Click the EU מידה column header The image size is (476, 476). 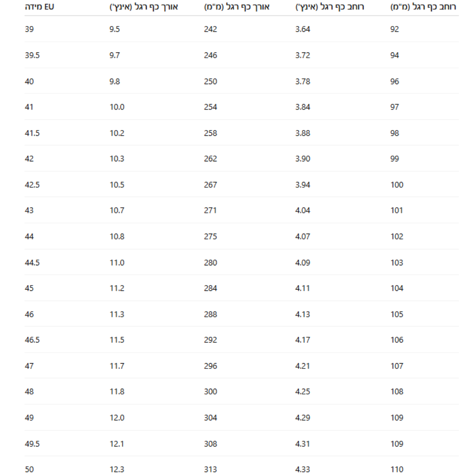click(x=39, y=7)
